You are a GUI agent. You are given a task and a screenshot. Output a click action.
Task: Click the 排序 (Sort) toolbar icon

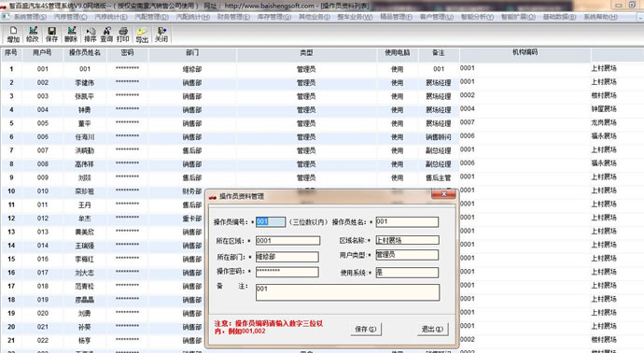coord(90,35)
